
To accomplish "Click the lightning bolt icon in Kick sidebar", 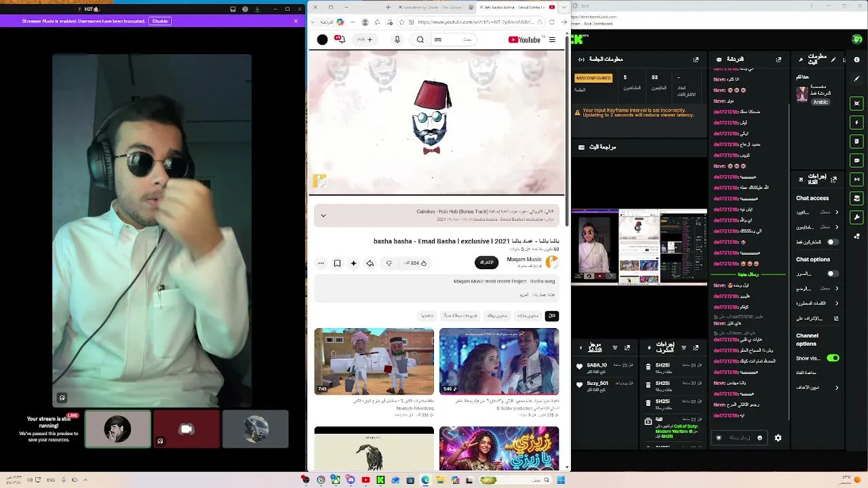I will click(857, 123).
